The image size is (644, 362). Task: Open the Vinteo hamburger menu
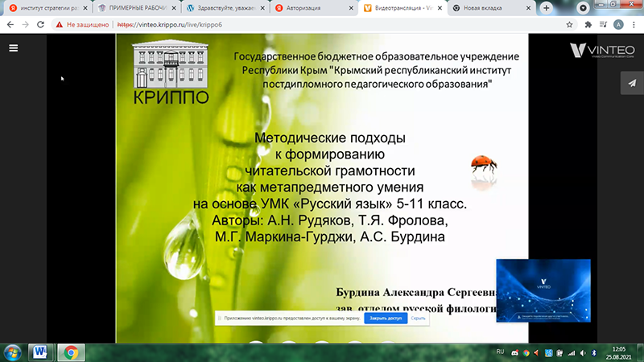click(14, 48)
